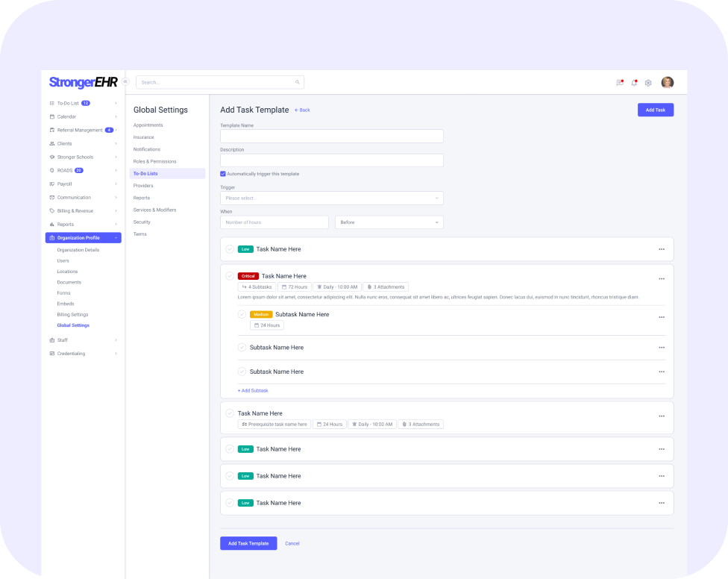Click the 3 Attachments tag on Critical task
Image resolution: width=728 pixels, height=579 pixels.
coord(386,287)
